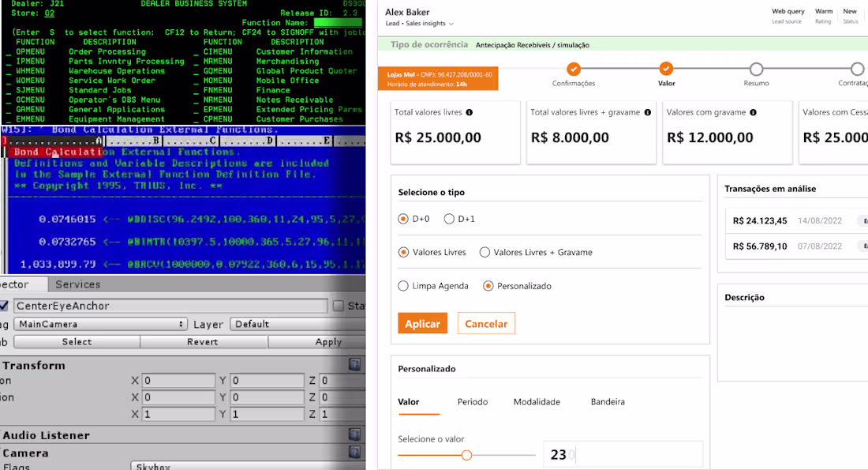Select the D+0 radio option
The width and height of the screenshot is (868, 470).
(403, 219)
